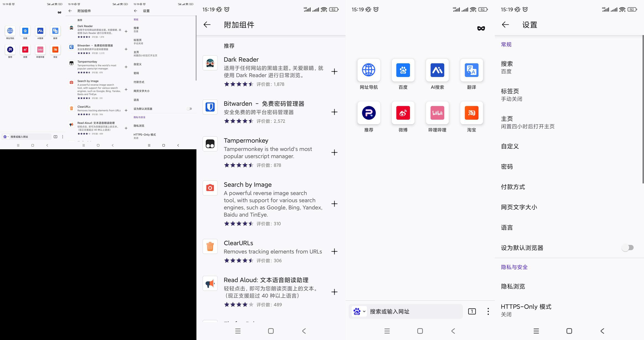644x340 pixels.
Task: Open three-dot menu on small home thumbnail
Action: coord(63,137)
